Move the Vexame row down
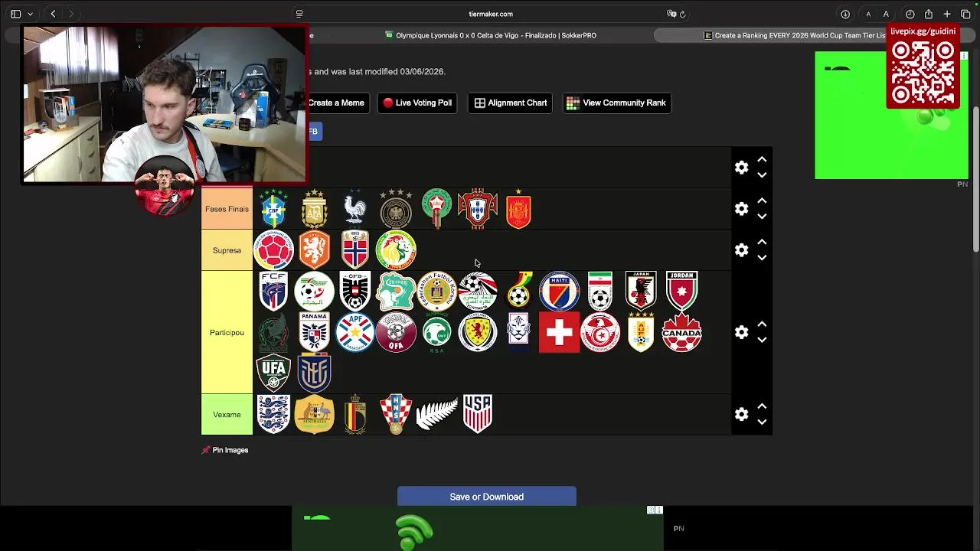The image size is (980, 551). (x=762, y=422)
